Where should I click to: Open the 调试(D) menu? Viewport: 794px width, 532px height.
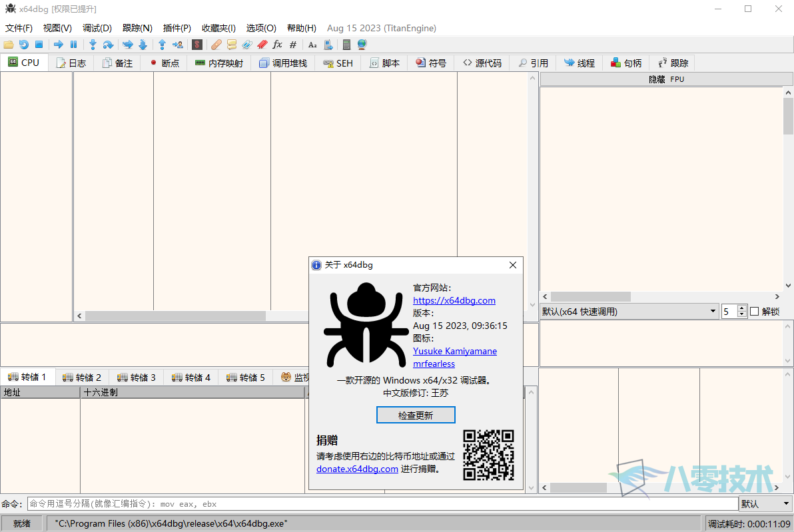point(97,28)
